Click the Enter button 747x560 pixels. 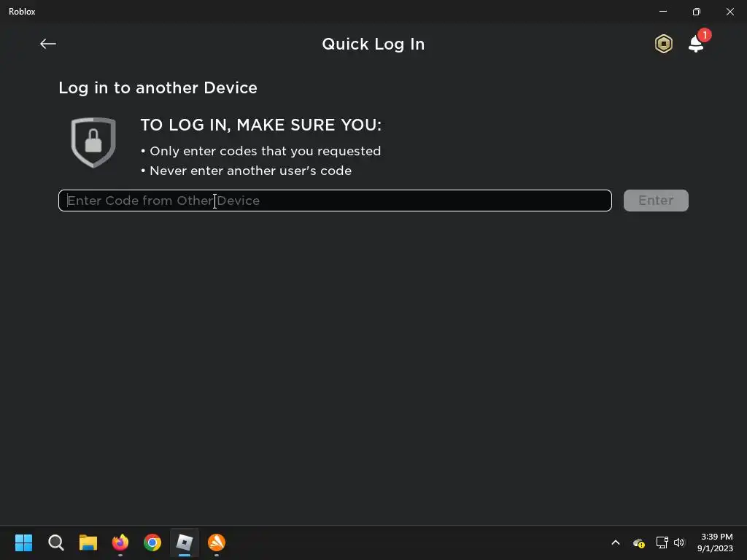656,201
